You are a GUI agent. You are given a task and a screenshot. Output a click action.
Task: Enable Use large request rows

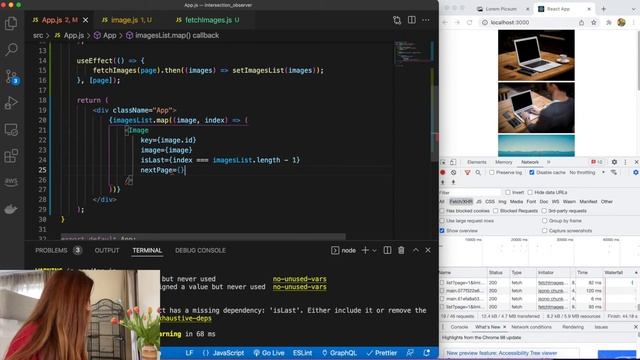[442, 221]
